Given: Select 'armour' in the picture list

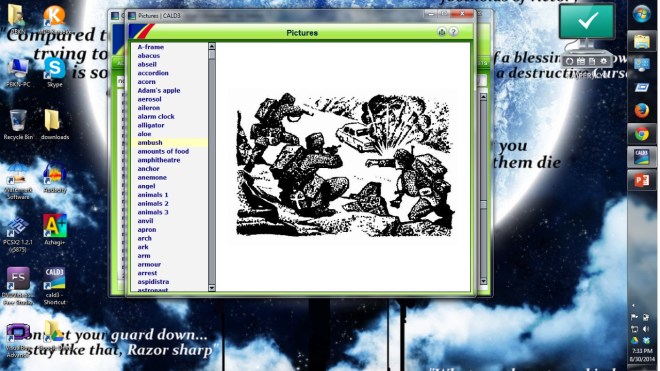Looking at the screenshot, I should click(x=149, y=264).
